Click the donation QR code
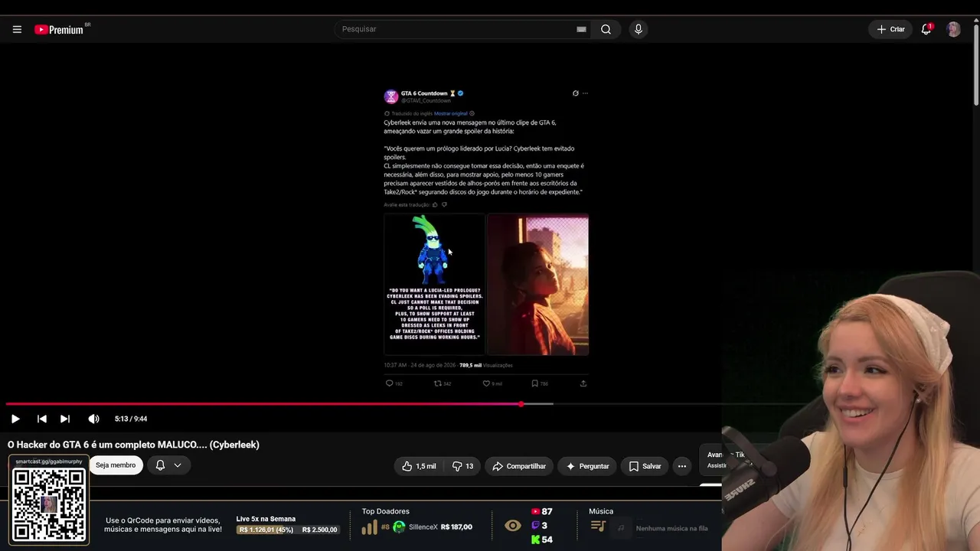 49,505
